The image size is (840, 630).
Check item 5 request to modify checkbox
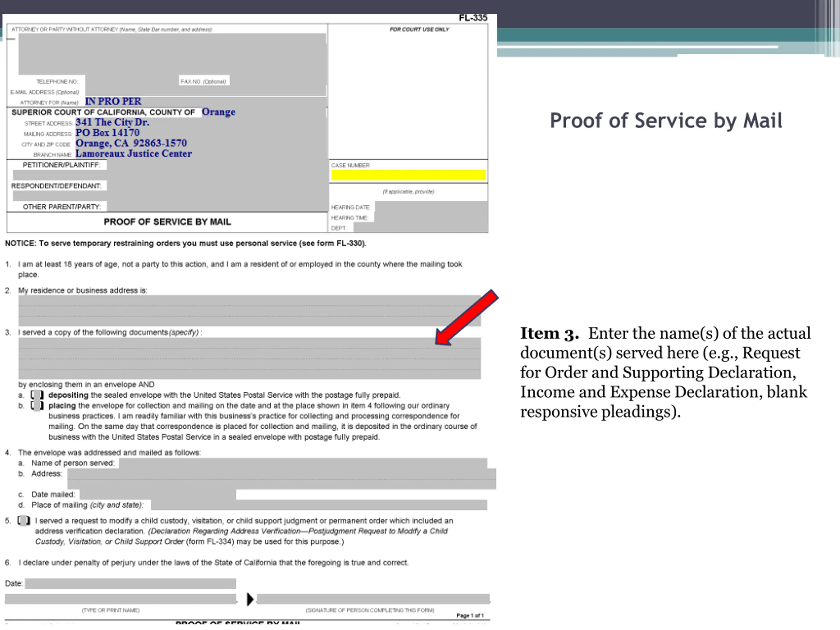(x=24, y=520)
